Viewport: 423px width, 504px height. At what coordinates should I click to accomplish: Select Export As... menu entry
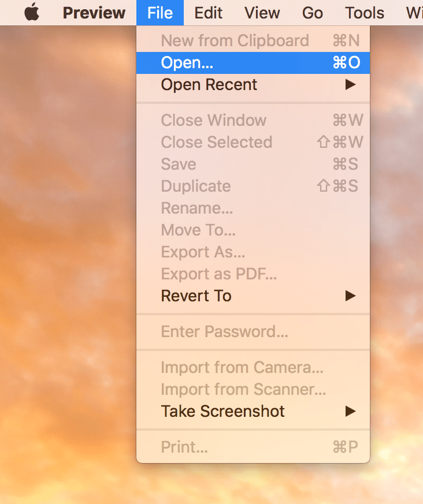coord(253,252)
